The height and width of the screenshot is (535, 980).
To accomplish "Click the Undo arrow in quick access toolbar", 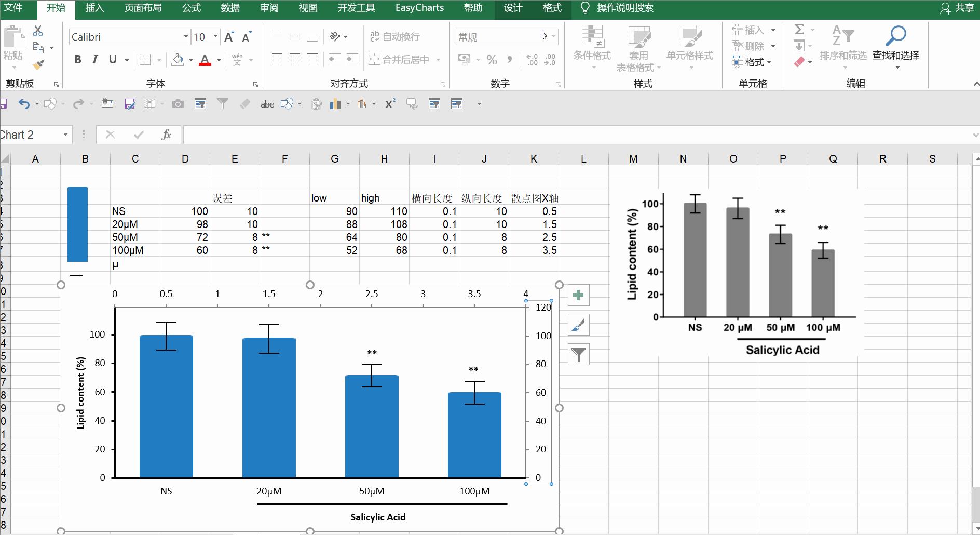I will click(x=24, y=104).
